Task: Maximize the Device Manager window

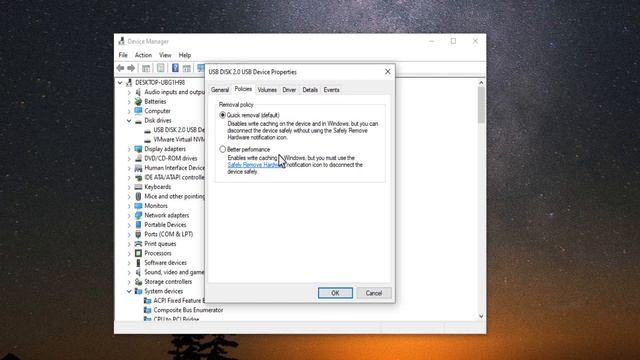Action: click(x=453, y=41)
